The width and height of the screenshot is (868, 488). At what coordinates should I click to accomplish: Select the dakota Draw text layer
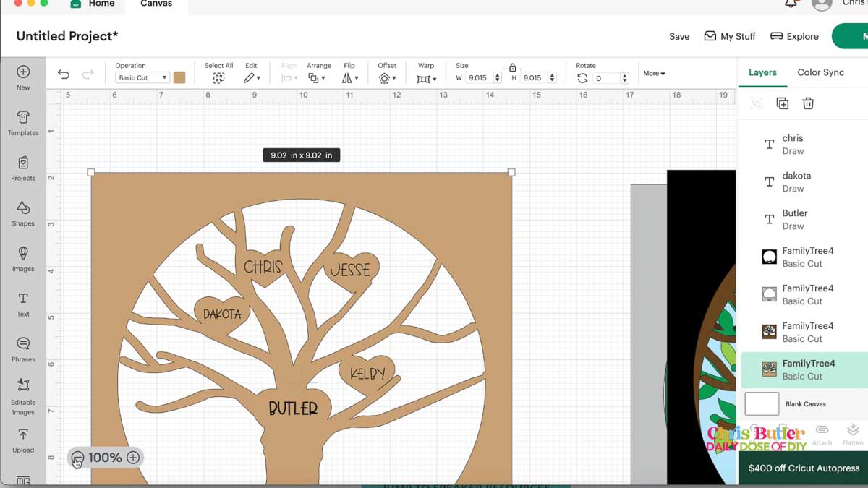tap(803, 181)
